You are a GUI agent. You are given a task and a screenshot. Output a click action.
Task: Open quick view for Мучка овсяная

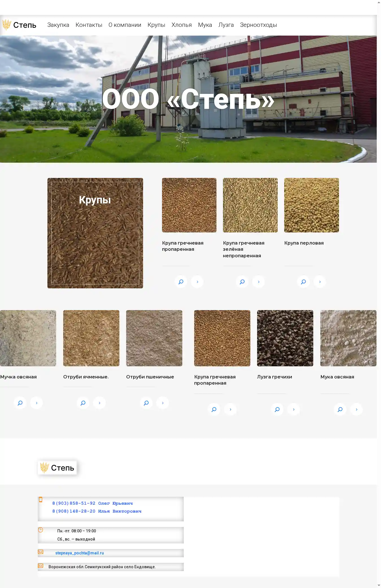click(20, 403)
